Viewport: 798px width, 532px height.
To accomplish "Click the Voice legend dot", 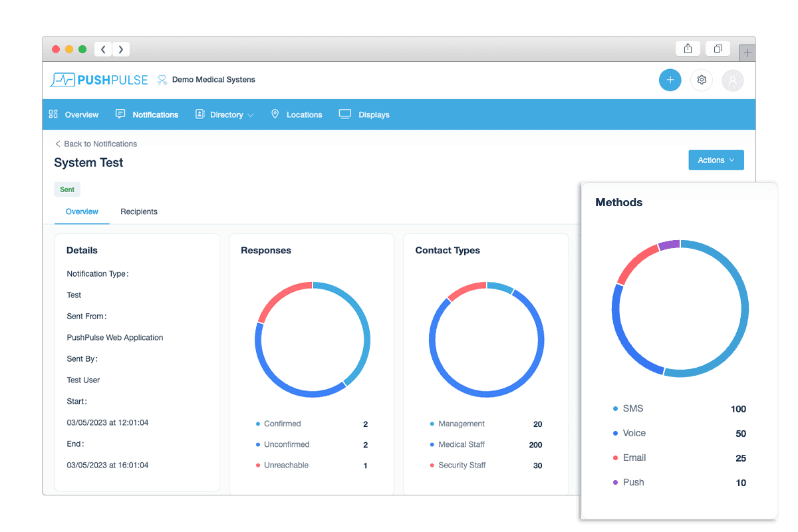I will tap(615, 433).
